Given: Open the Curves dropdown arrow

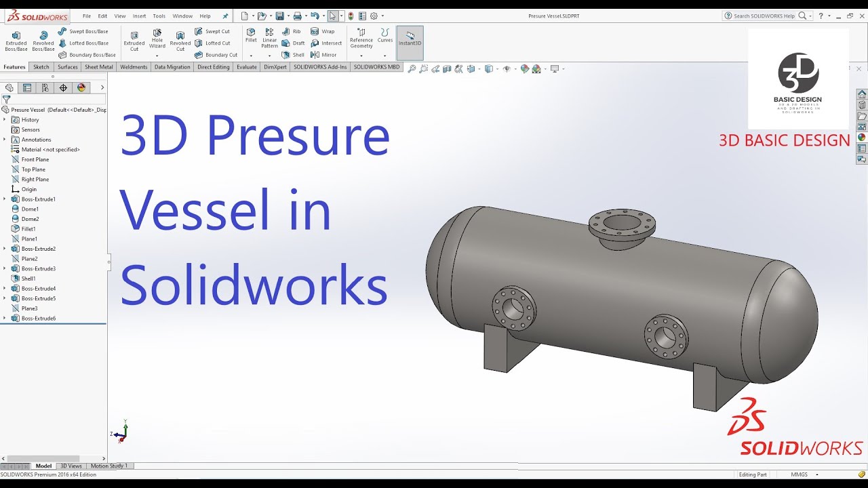Looking at the screenshot, I should (x=385, y=56).
